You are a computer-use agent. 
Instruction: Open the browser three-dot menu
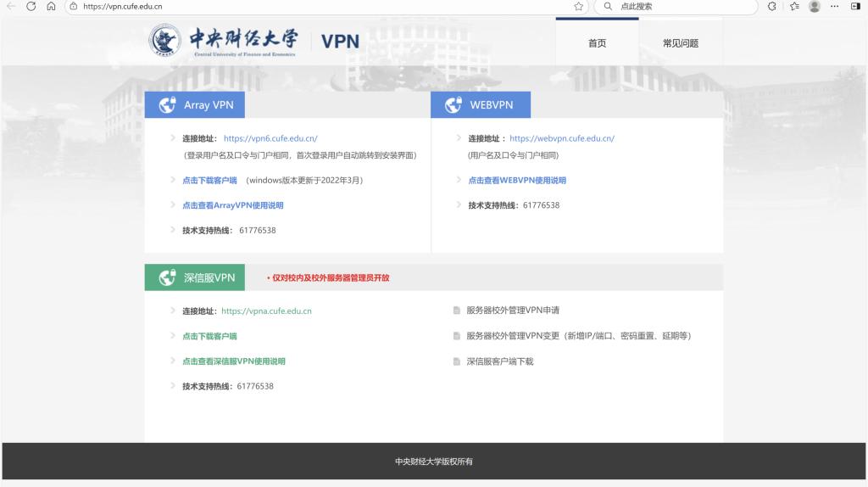pyautogui.click(x=835, y=6)
